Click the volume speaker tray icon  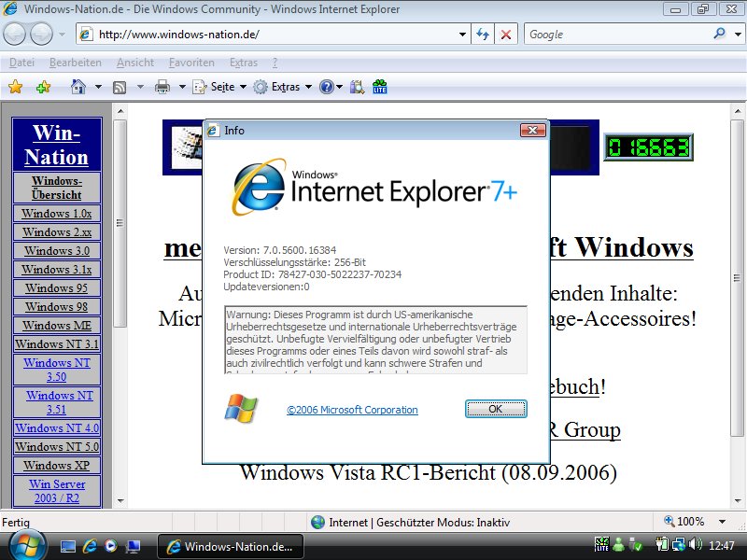coord(695,545)
